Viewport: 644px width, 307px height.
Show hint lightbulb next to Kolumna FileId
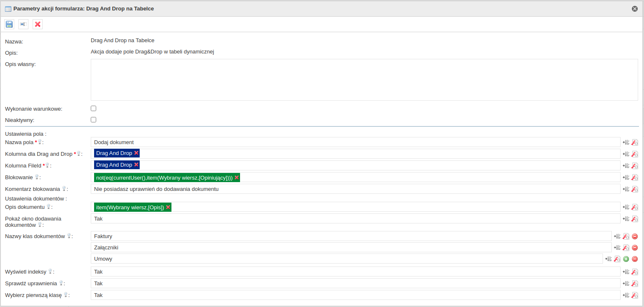pos(47,165)
